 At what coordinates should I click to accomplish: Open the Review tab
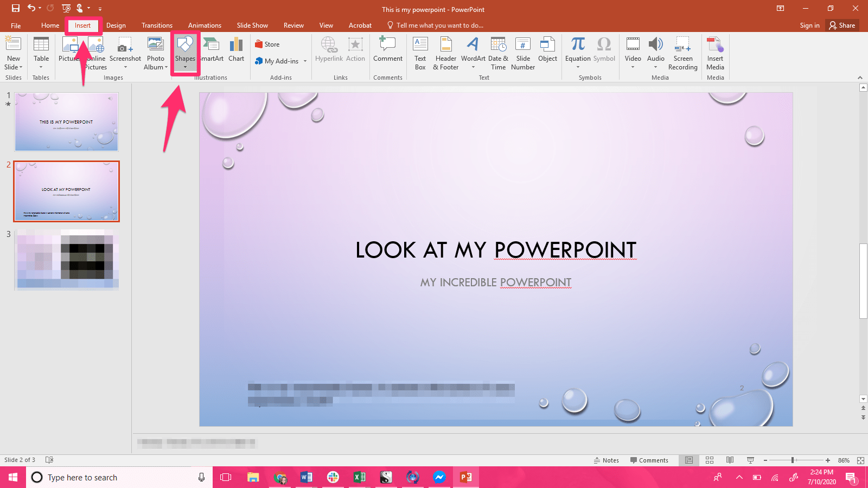pyautogui.click(x=293, y=25)
